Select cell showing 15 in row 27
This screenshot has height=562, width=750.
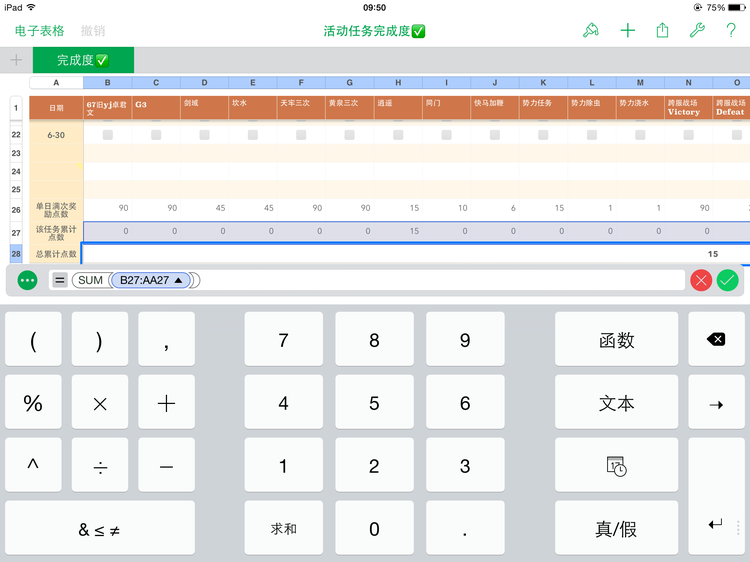398,231
